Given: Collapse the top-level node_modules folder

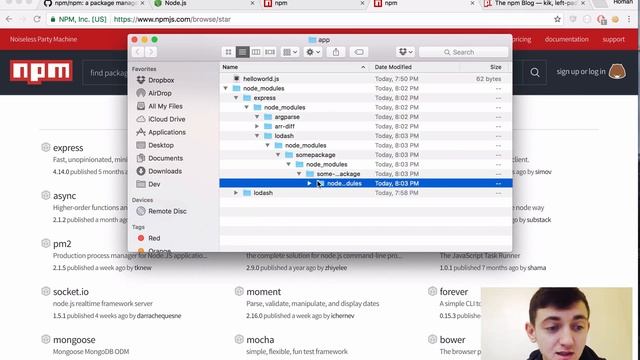Looking at the screenshot, I should point(225,88).
